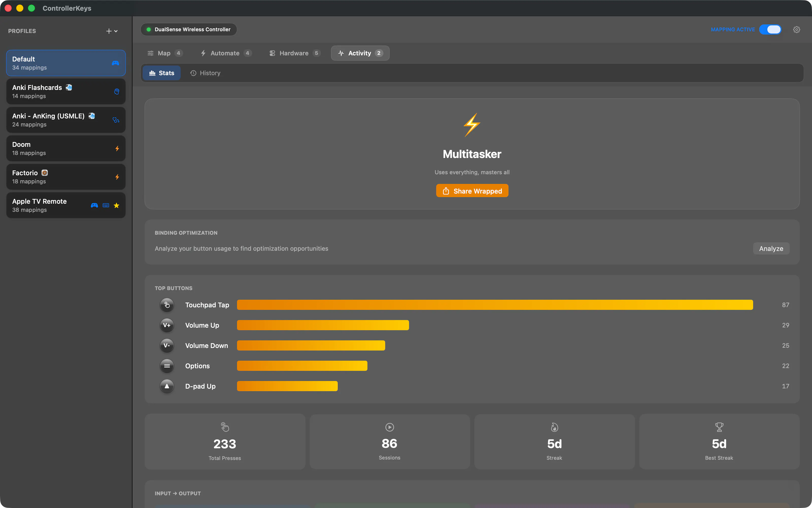Click the 'BINDING OPTIMIZATION' heading
812x508 pixels.
tap(186, 233)
